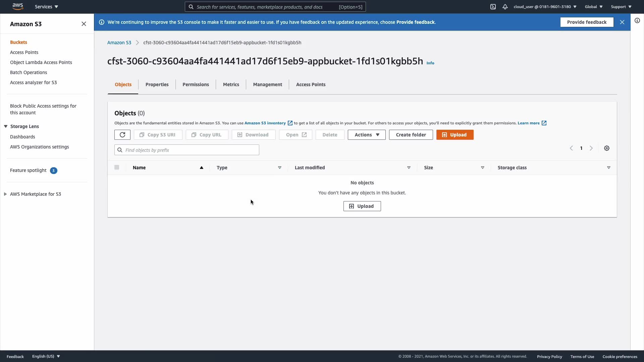This screenshot has width=644, height=362.
Task: Collapse the Storage Lens section
Action: (x=6, y=126)
